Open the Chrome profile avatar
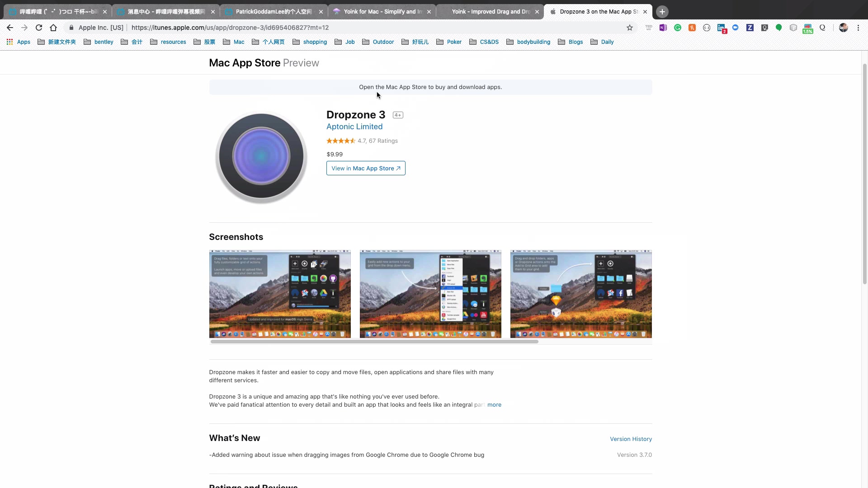Image resolution: width=868 pixels, height=488 pixels. (844, 28)
